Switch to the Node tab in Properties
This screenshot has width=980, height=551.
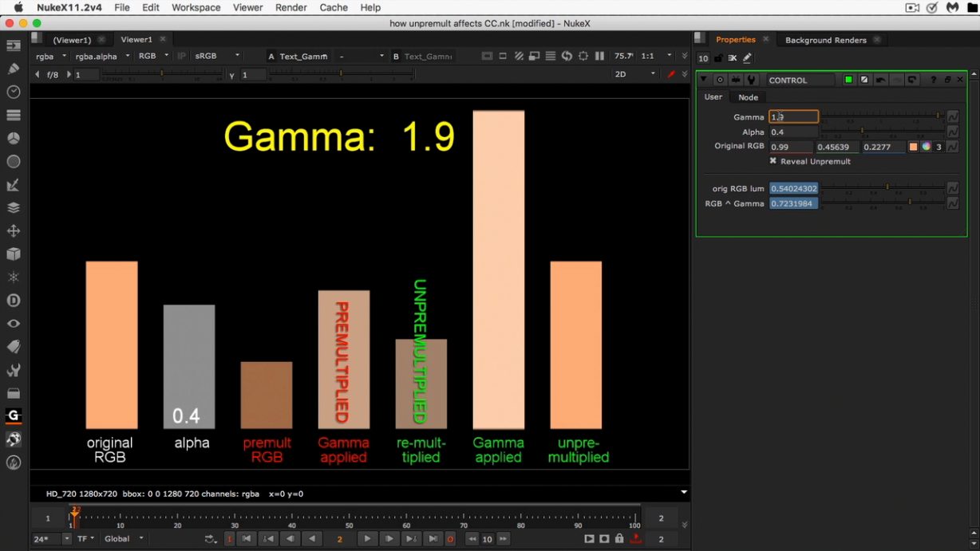748,96
